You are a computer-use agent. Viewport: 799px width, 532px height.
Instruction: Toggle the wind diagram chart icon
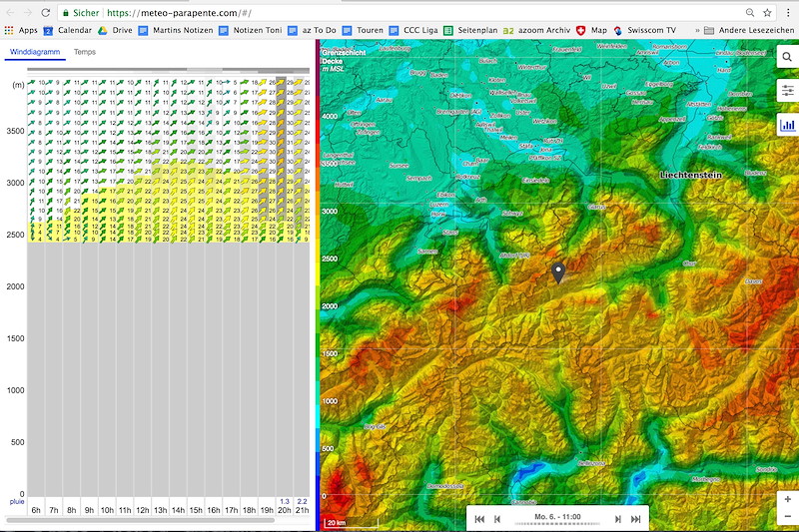(787, 125)
